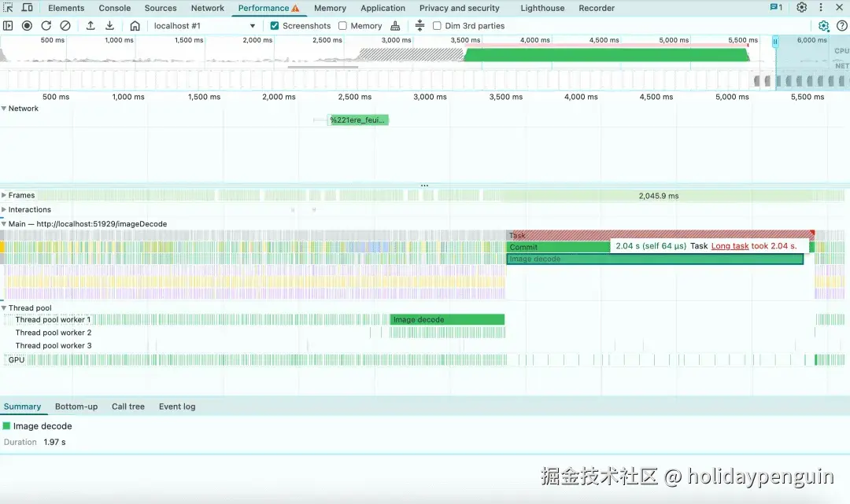Uncheck the Screenshots checkbox
This screenshot has width=850, height=504.
pyautogui.click(x=275, y=26)
